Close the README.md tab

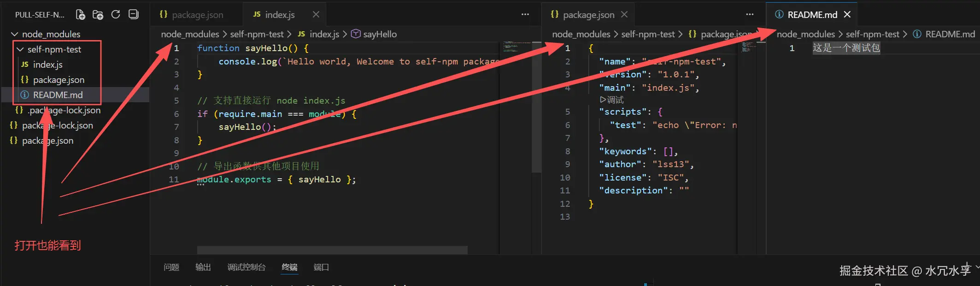(847, 15)
